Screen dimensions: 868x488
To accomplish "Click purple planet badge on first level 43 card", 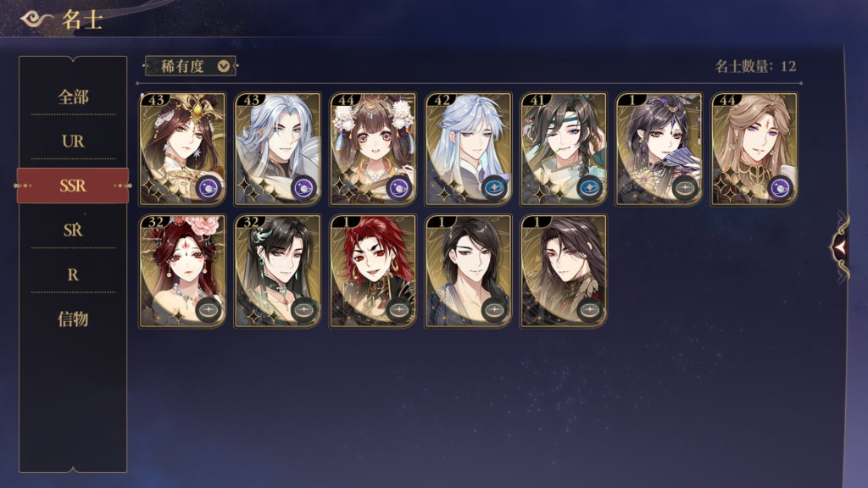I will [209, 189].
